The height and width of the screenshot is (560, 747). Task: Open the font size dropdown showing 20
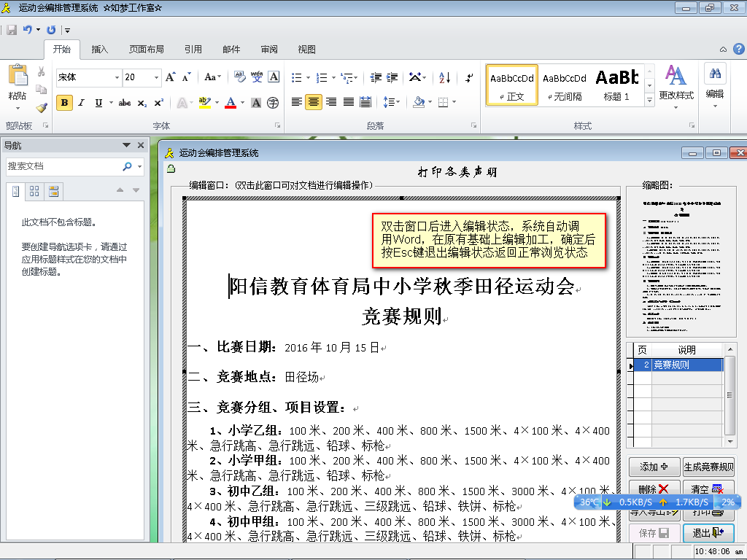(x=156, y=77)
